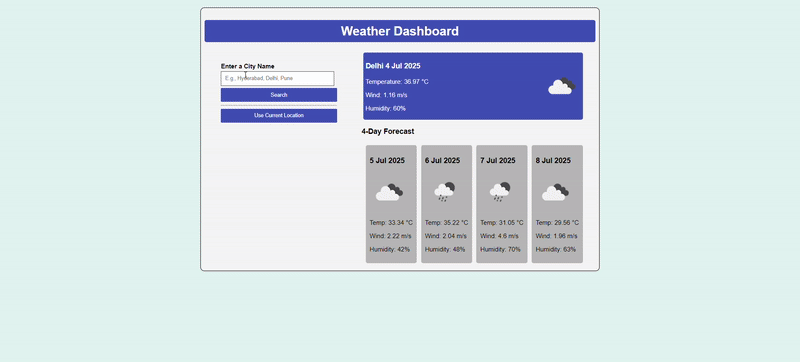Viewport: 800px width, 362px height.
Task: Click the Use Current Location button
Action: click(279, 116)
